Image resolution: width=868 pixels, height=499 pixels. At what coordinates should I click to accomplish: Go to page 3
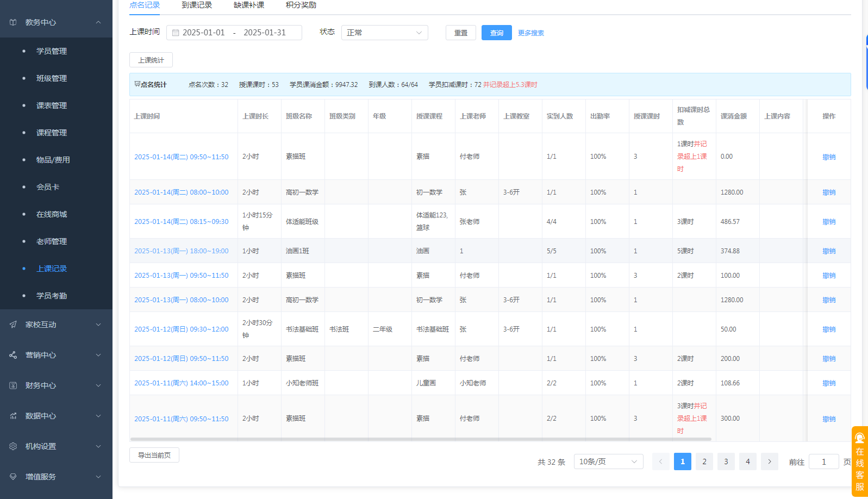[726, 461]
